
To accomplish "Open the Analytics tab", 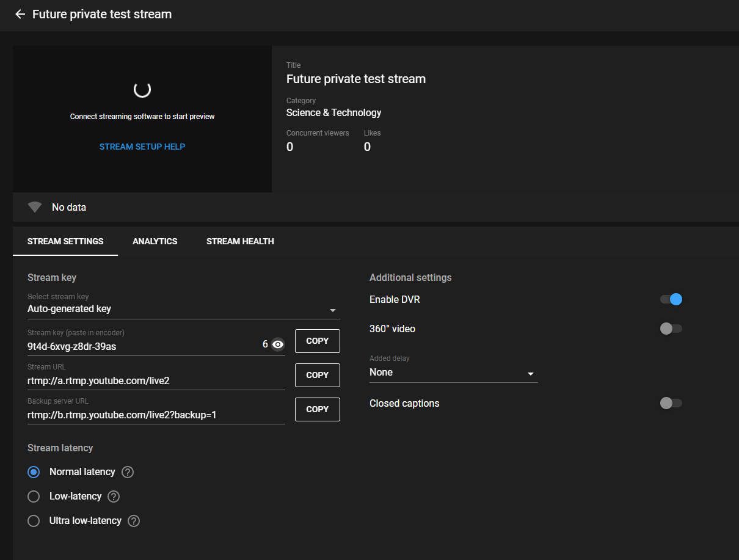I will tap(155, 241).
